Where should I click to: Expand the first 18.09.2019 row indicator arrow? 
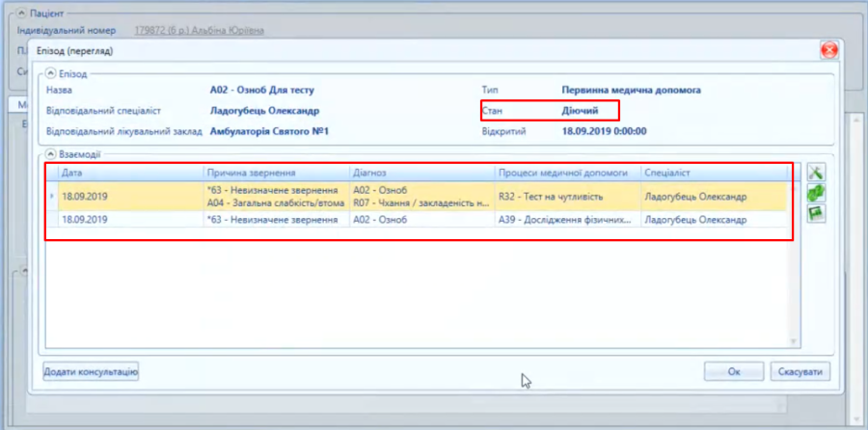click(x=52, y=196)
